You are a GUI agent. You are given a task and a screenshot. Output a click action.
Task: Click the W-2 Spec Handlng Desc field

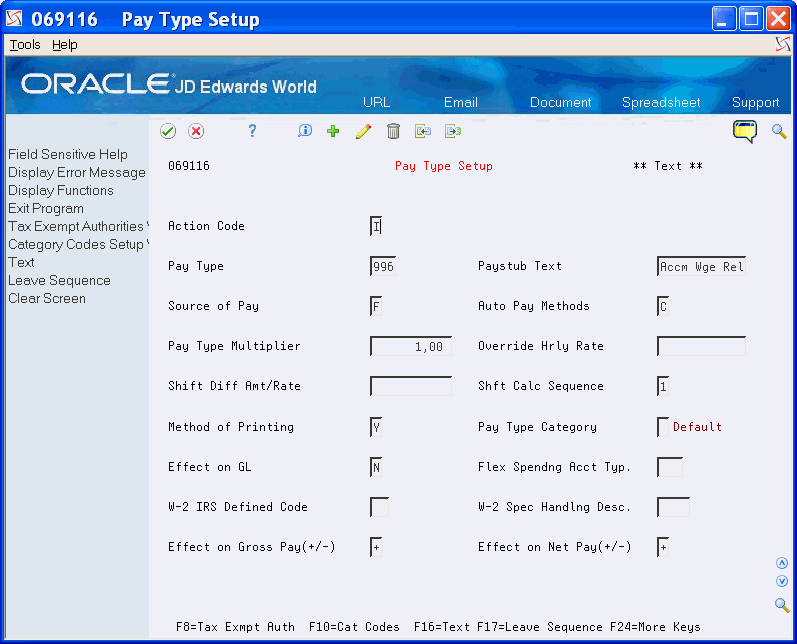(x=673, y=508)
